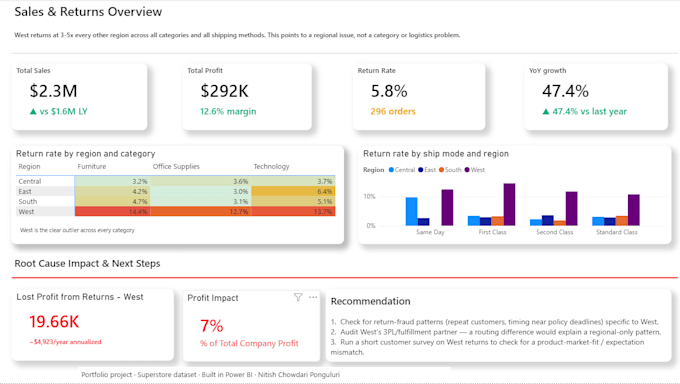This screenshot has width=680, height=384.
Task: Select the West row in the region table
Action: tap(175, 212)
